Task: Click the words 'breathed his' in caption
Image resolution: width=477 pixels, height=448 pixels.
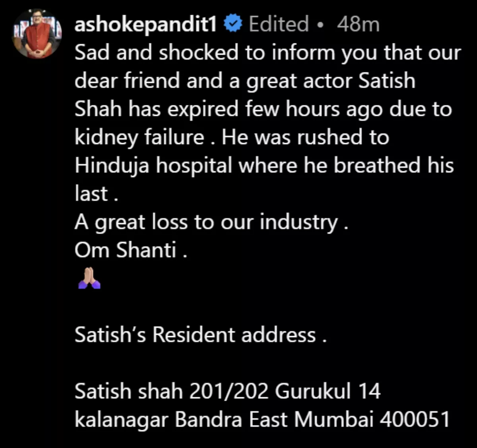Action: tap(393, 166)
